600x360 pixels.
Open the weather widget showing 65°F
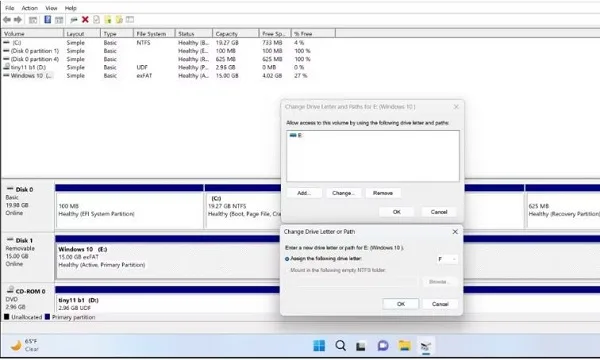tap(25, 345)
